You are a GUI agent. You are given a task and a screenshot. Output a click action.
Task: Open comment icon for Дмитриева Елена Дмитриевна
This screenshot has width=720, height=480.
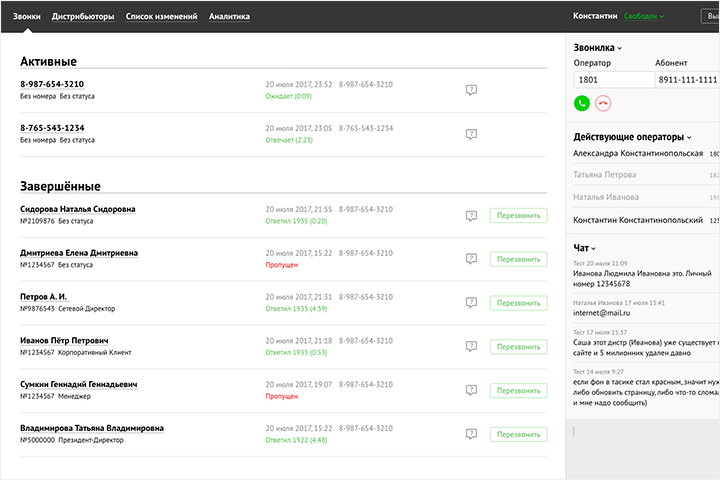tap(471, 259)
